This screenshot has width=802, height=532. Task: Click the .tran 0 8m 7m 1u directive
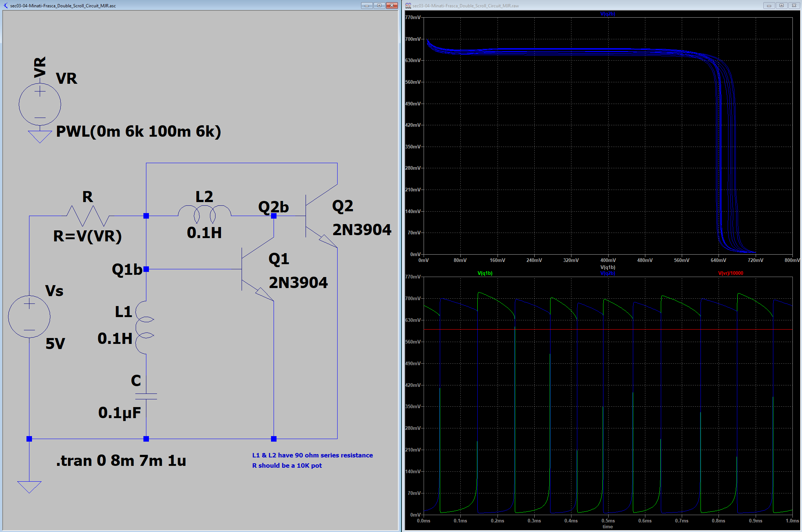[x=121, y=460]
